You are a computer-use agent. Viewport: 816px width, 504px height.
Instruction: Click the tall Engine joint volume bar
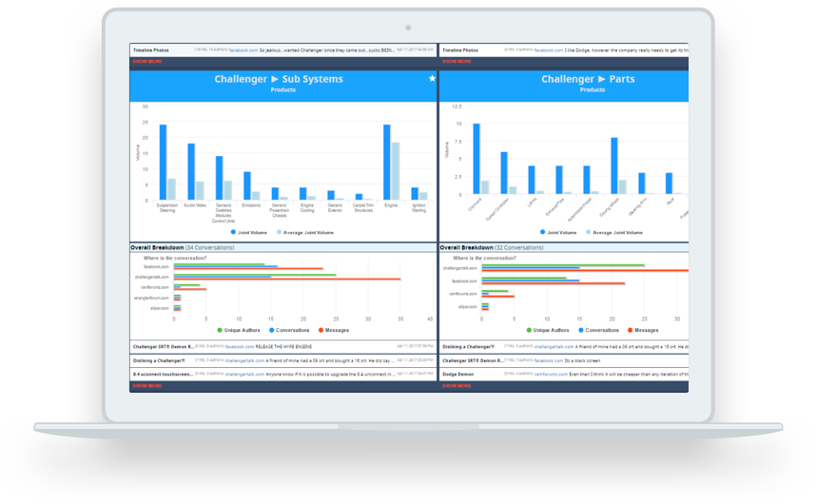tap(387, 163)
